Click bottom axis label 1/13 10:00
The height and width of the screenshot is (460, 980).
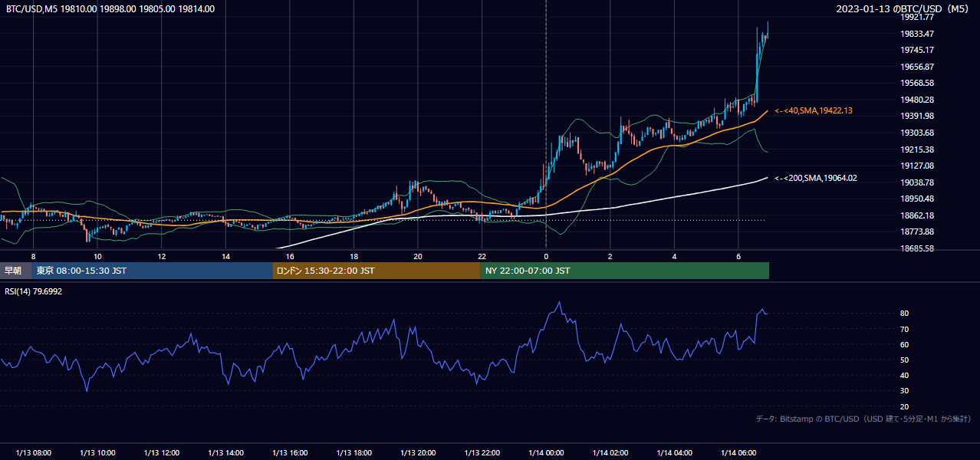pos(97,452)
